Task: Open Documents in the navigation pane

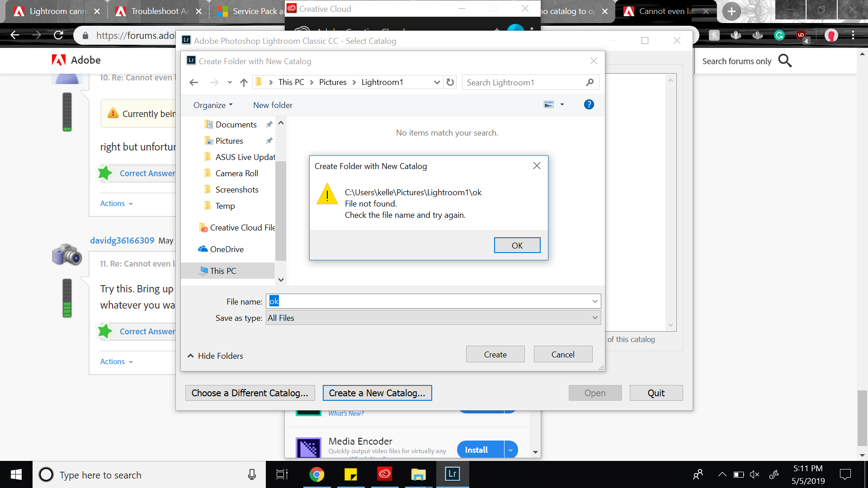Action: [x=236, y=125]
